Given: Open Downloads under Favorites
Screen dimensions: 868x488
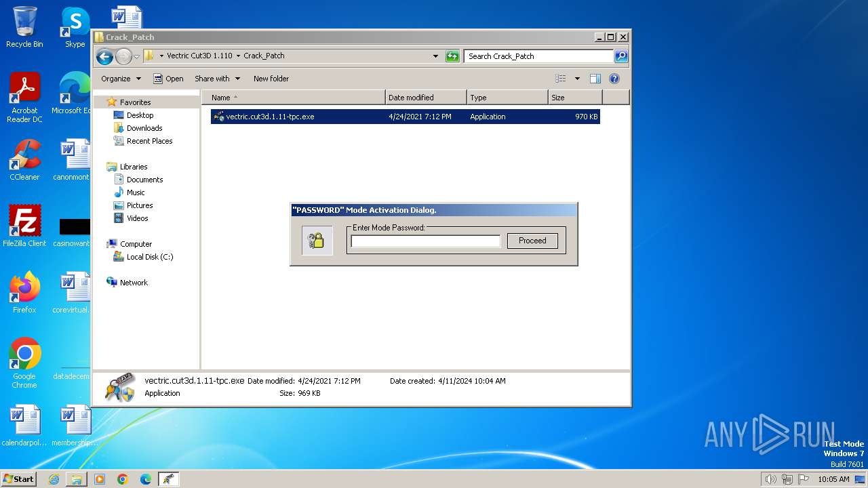Looking at the screenshot, I should coord(144,128).
